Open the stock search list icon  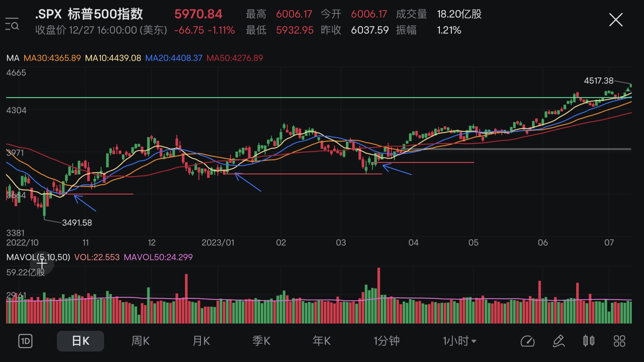click(12, 24)
